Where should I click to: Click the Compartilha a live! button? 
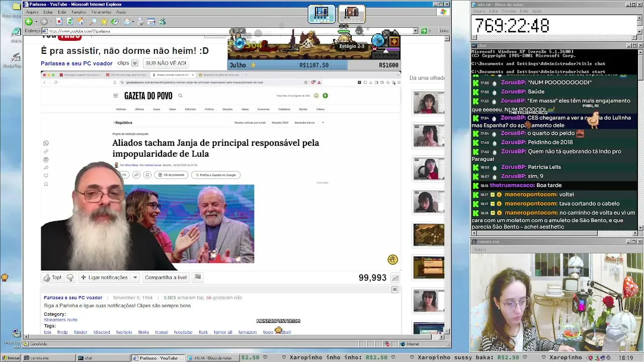(166, 278)
